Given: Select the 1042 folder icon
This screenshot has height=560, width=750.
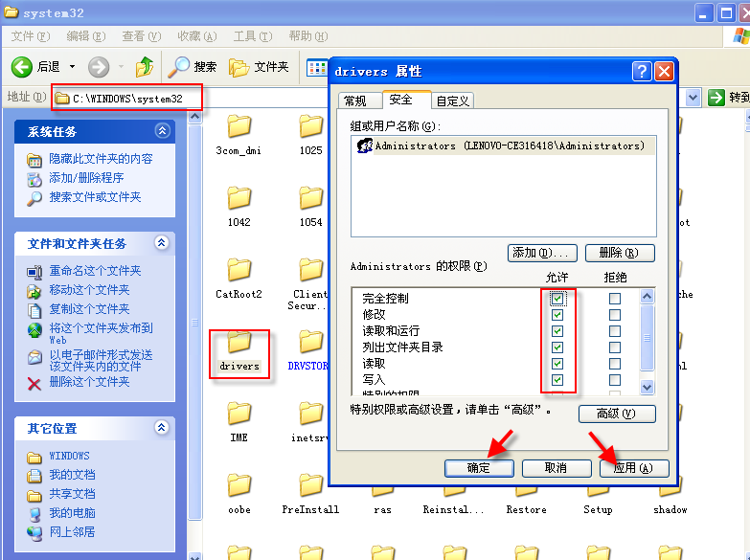Looking at the screenshot, I should [239, 198].
